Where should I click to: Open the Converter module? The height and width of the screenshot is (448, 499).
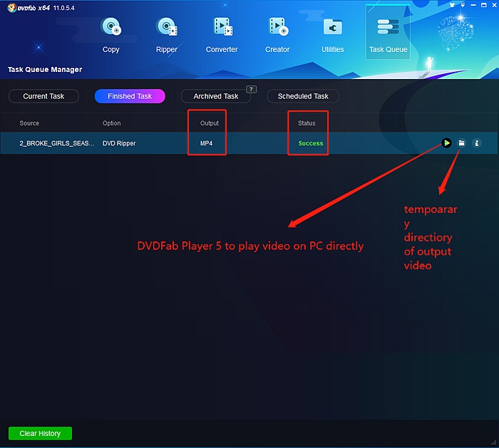[x=222, y=35]
